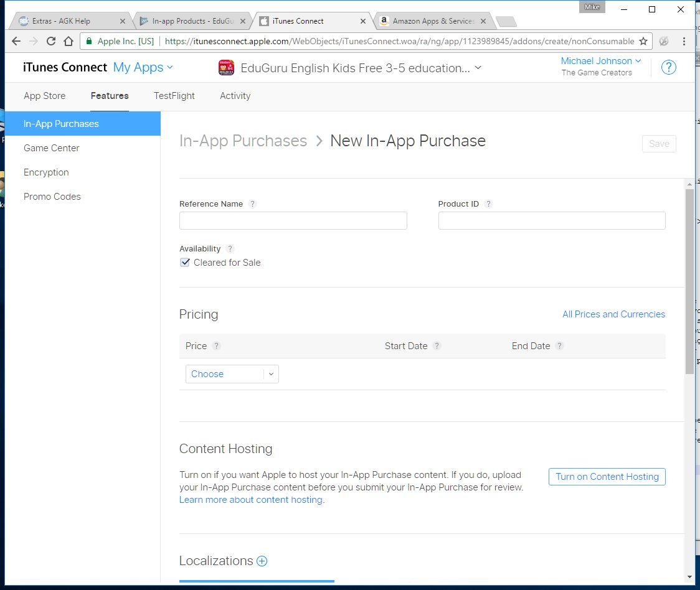Open the Price Choose dropdown
700x590 pixels.
[232, 374]
